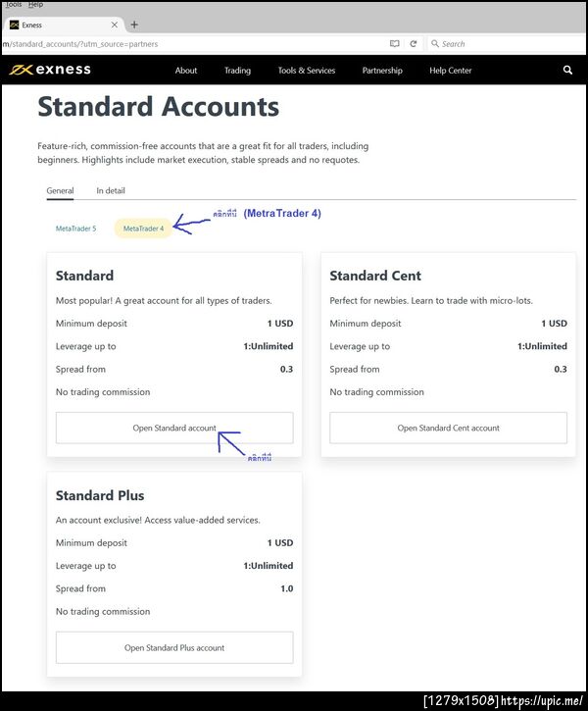Click the Standard Plus card title
Screen dimensions: 588x711
[100, 495]
